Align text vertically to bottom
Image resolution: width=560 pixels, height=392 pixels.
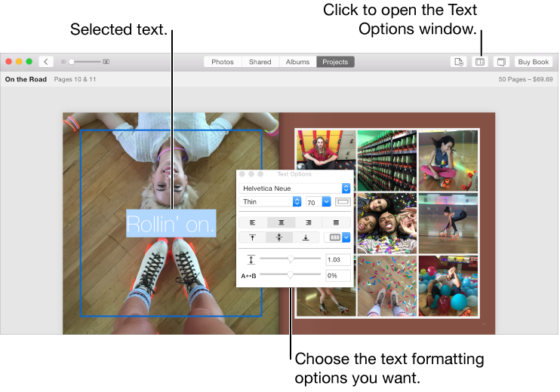pos(306,237)
